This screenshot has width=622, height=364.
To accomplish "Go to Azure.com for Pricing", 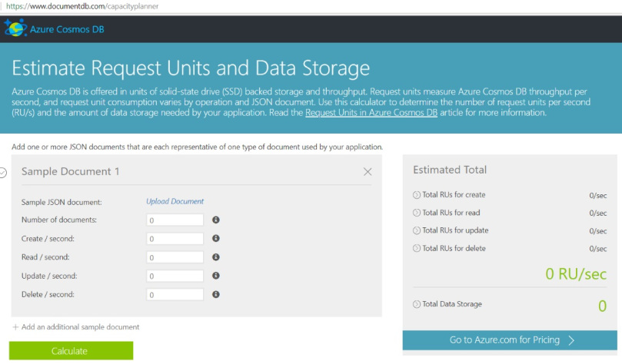I will pyautogui.click(x=511, y=340).
